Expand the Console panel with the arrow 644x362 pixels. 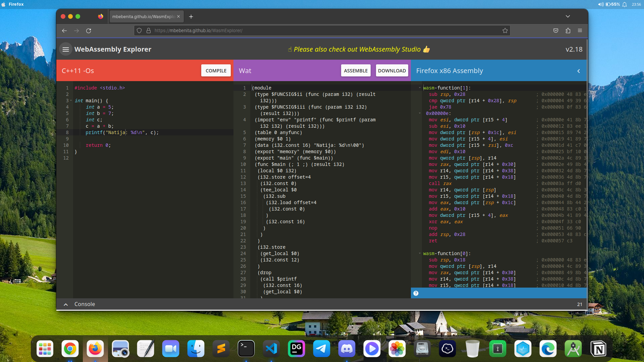pyautogui.click(x=66, y=304)
